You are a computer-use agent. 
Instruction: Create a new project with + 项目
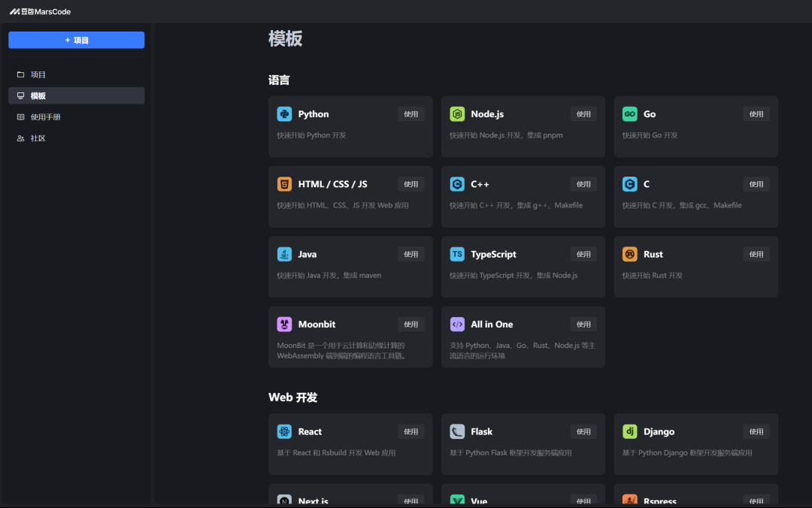[x=76, y=40]
